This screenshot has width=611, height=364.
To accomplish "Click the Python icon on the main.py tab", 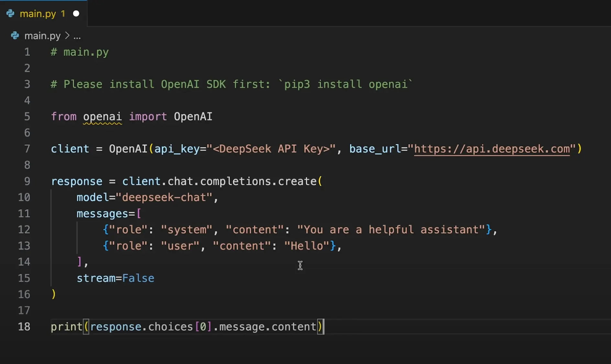I will pos(10,14).
